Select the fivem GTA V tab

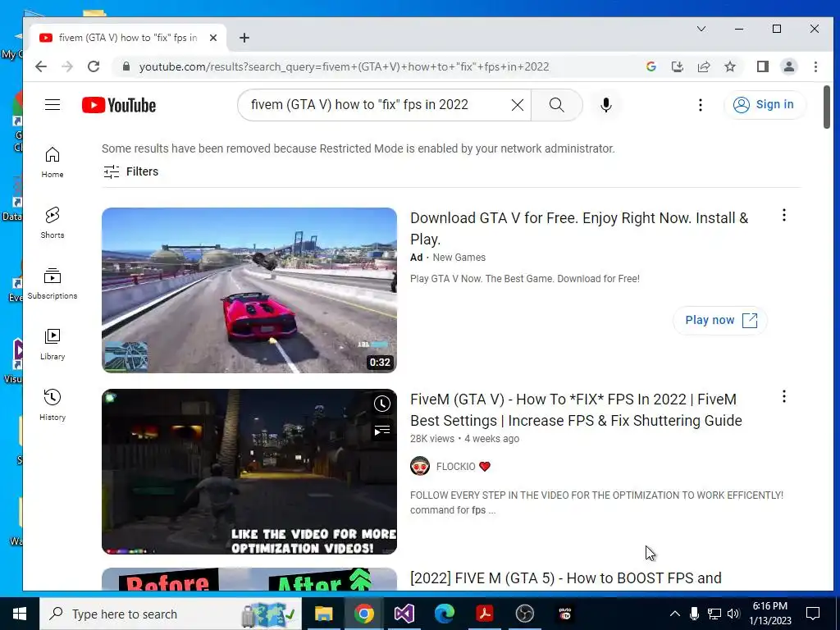tap(127, 38)
